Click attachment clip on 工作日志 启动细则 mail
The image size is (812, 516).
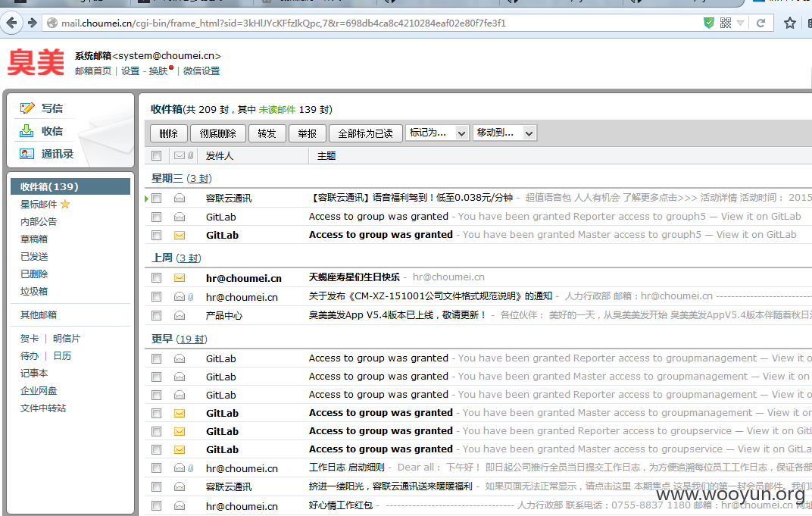tap(191, 468)
